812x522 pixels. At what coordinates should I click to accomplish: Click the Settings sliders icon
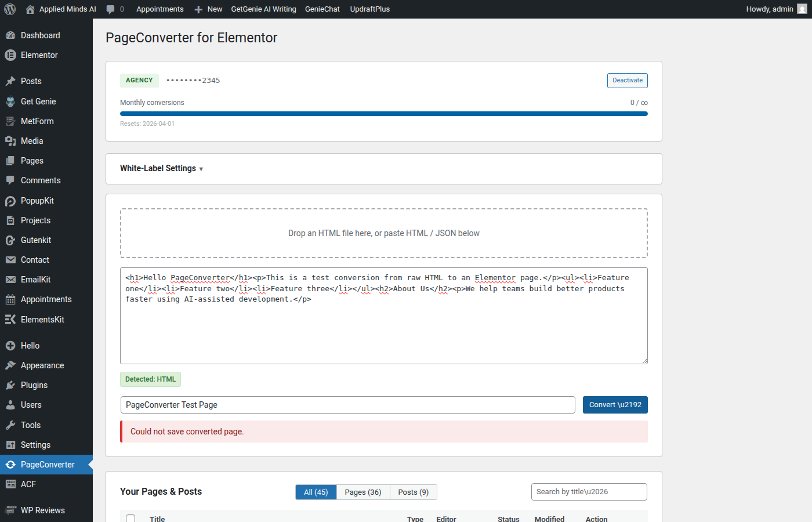(x=10, y=445)
